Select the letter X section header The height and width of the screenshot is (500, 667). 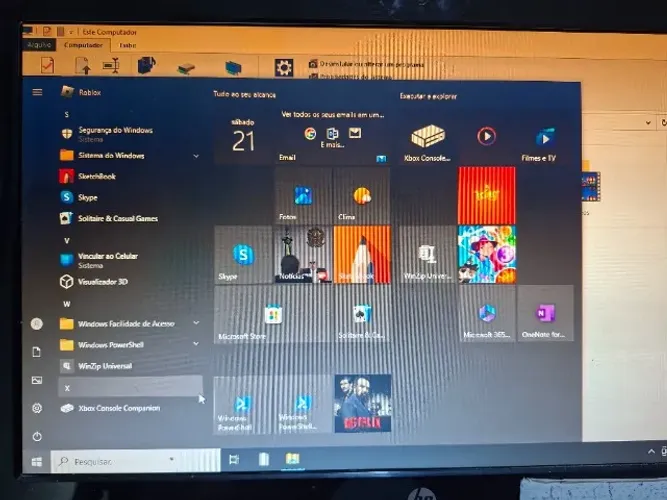[130, 387]
